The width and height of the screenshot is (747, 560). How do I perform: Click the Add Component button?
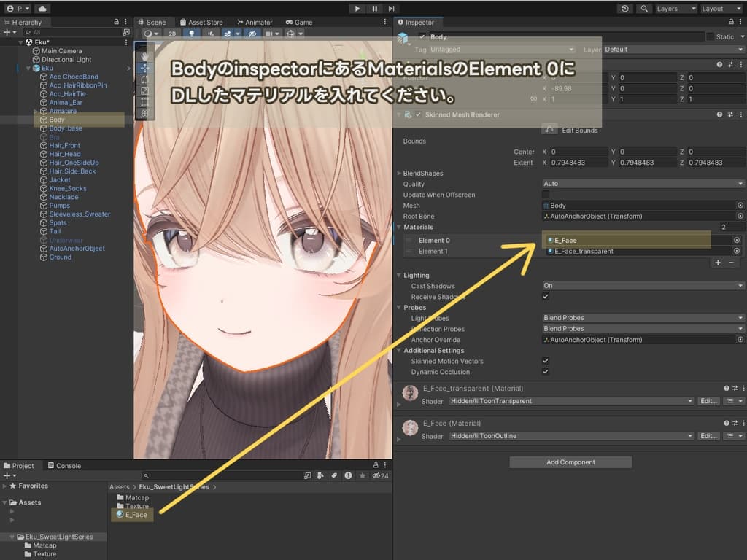570,462
